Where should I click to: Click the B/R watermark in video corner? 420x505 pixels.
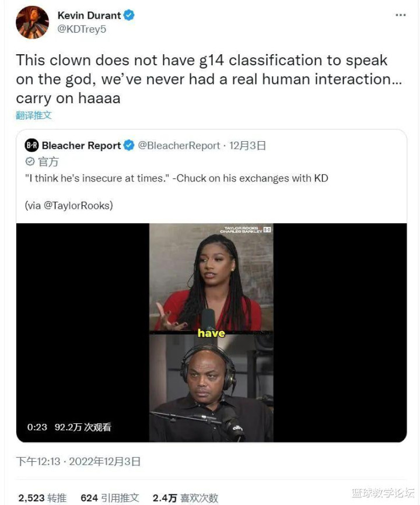tap(267, 230)
